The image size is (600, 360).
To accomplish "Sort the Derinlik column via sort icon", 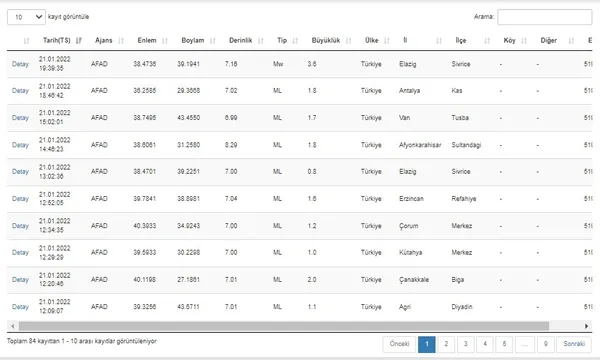I will (261, 41).
